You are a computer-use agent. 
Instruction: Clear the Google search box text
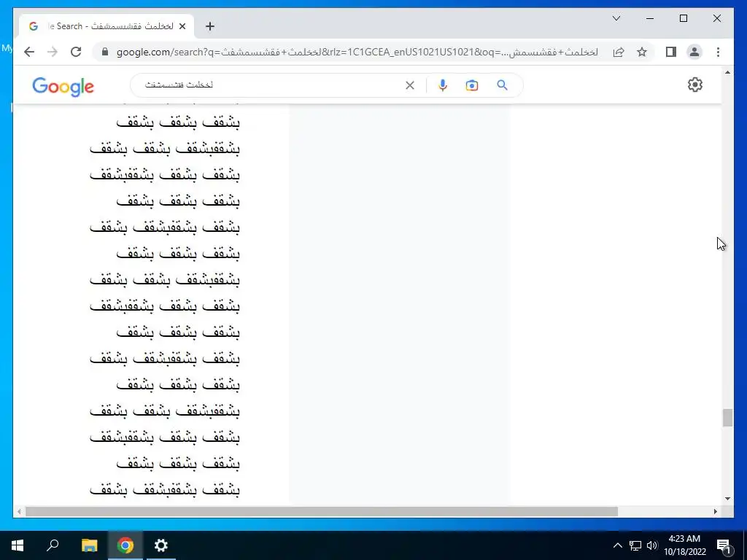[410, 85]
